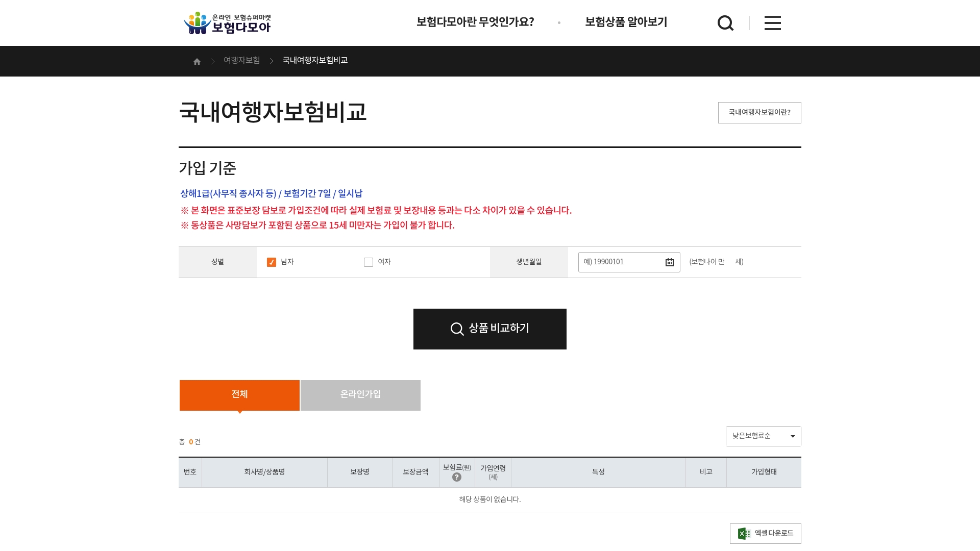Select the 전체 tab
Screen dimensions: 980x551
click(239, 394)
